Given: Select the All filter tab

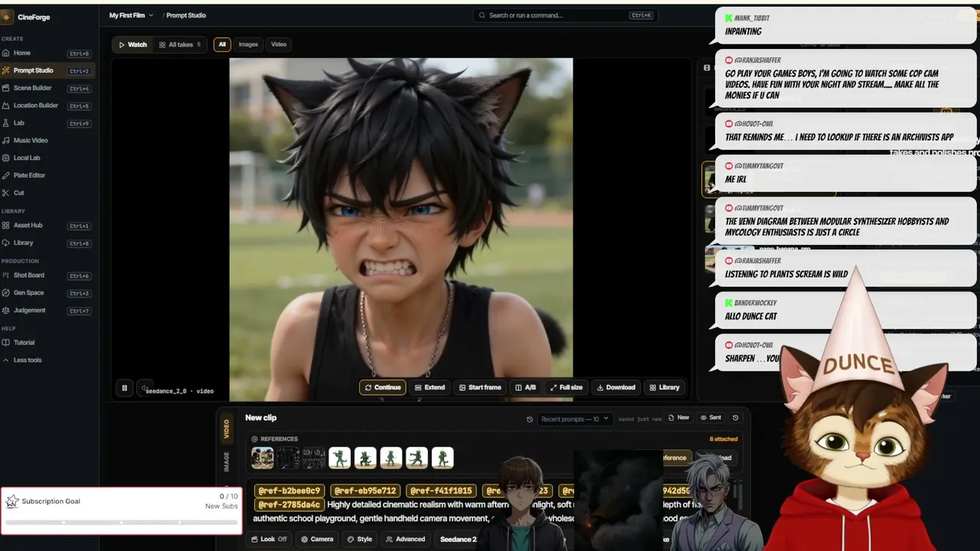Looking at the screenshot, I should (x=222, y=44).
